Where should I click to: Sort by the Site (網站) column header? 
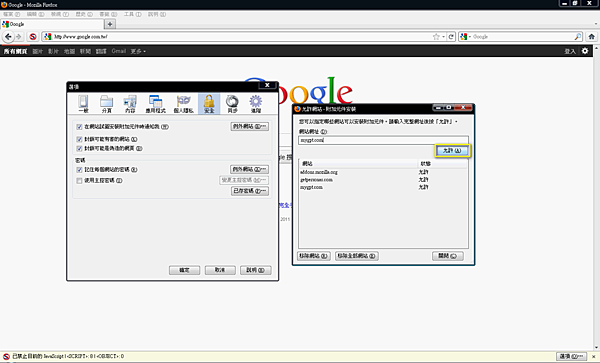358,164
